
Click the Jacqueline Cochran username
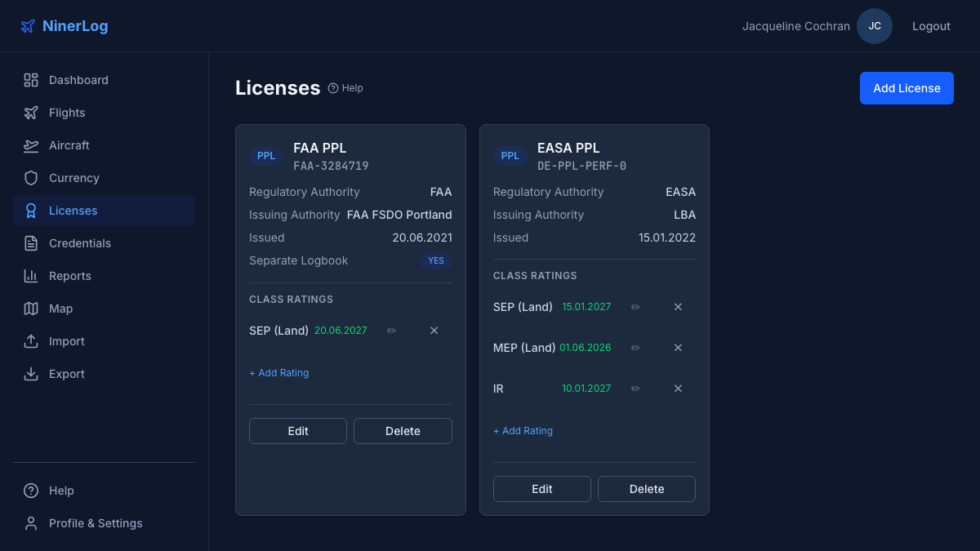click(x=796, y=26)
